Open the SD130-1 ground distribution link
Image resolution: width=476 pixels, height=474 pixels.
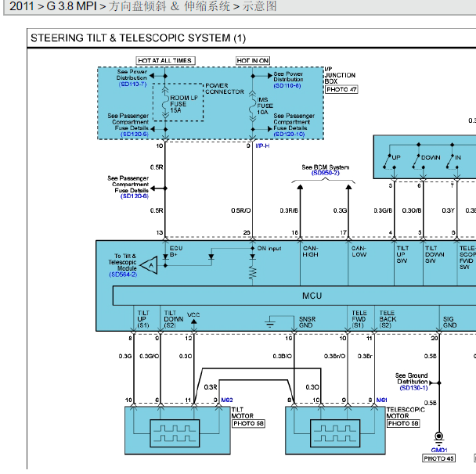coord(413,388)
